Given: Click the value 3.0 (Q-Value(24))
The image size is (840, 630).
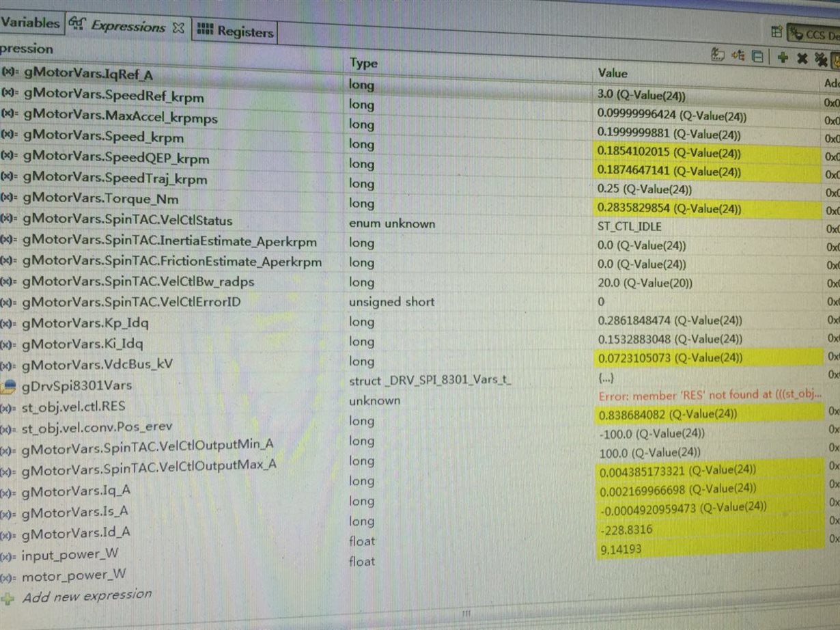Looking at the screenshot, I should click(641, 96).
